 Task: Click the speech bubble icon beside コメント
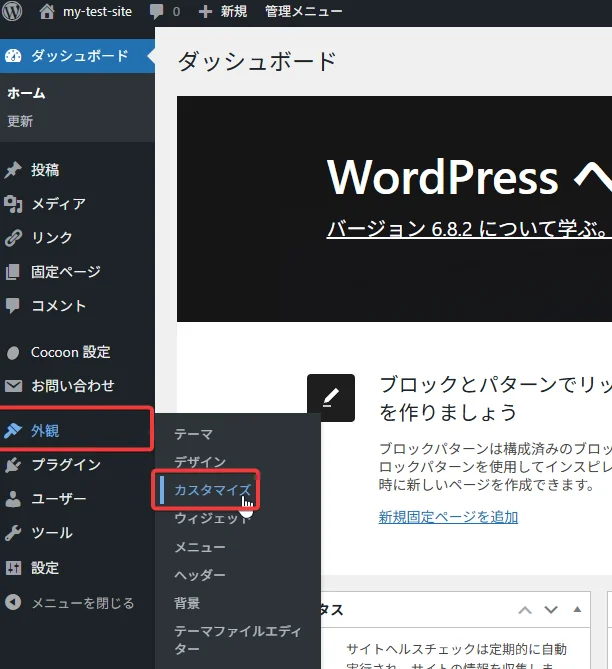[x=13, y=306]
